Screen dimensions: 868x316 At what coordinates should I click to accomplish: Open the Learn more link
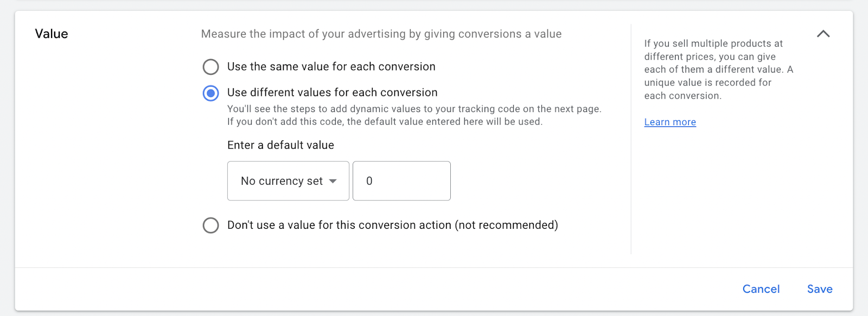coord(670,122)
